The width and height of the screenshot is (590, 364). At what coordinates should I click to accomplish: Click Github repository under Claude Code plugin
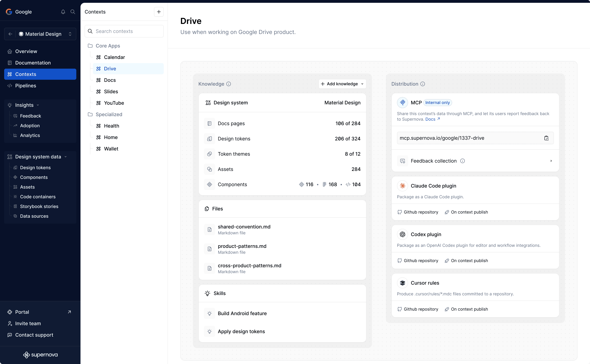tap(418, 212)
